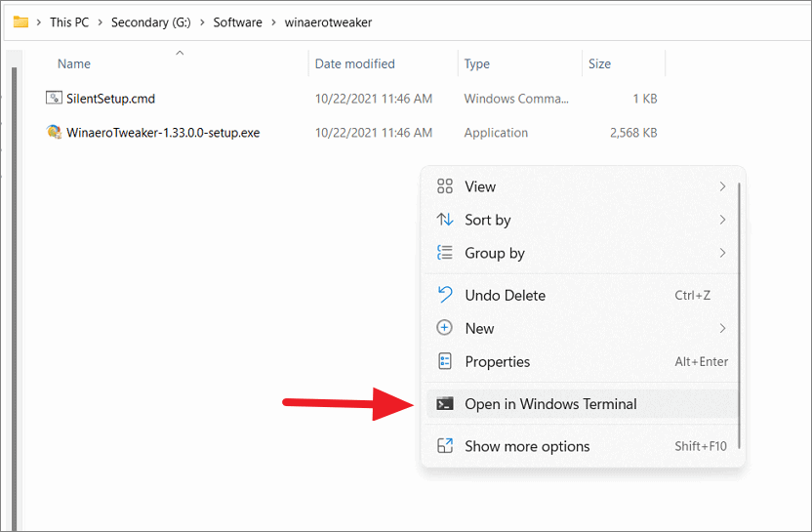
Task: Navigate to Software breadcrumb
Action: point(238,22)
